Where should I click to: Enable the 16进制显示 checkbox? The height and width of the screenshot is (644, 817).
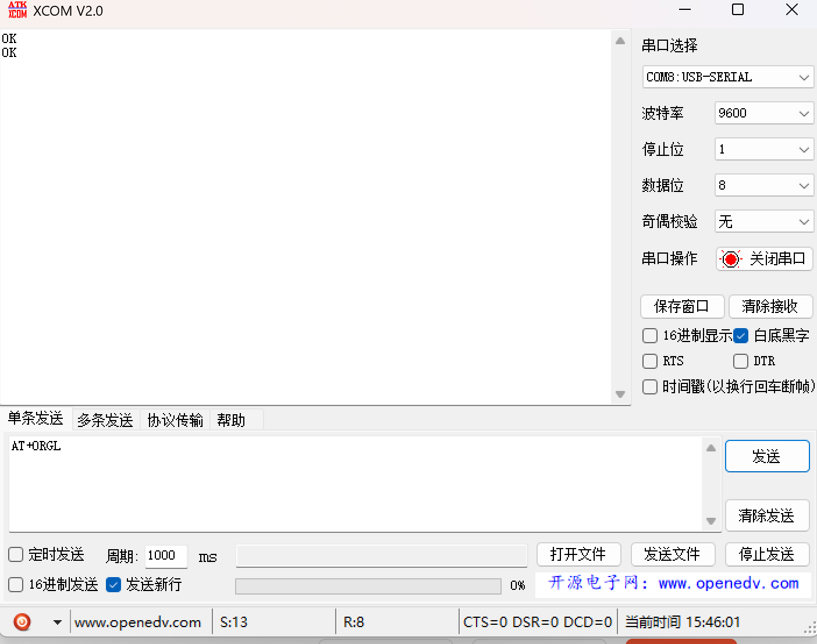(650, 336)
